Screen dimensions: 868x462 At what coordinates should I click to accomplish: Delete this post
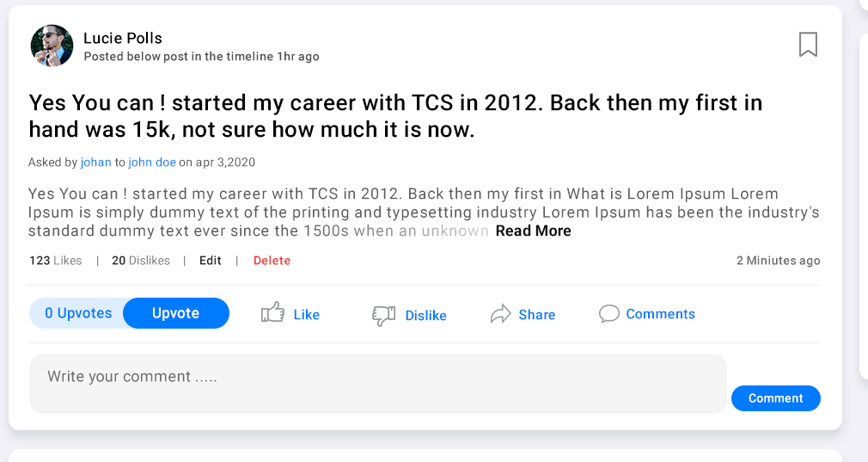(272, 261)
